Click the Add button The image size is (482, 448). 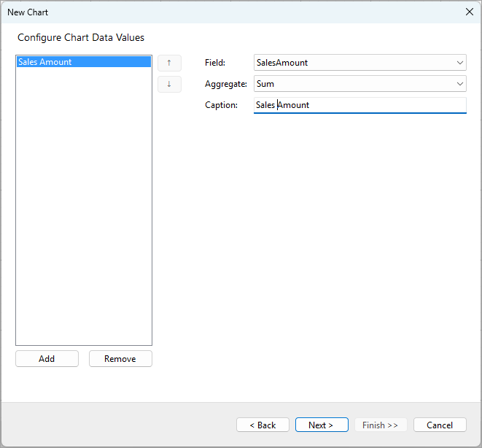pyautogui.click(x=47, y=358)
